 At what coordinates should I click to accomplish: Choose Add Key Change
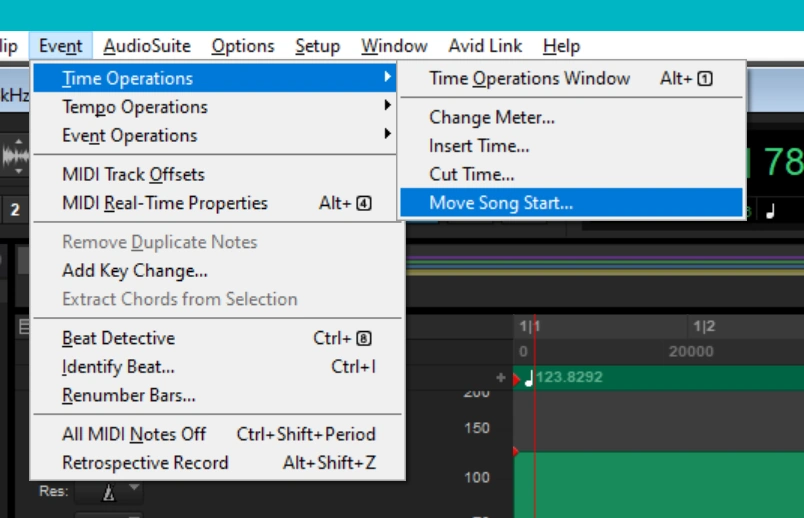click(135, 270)
